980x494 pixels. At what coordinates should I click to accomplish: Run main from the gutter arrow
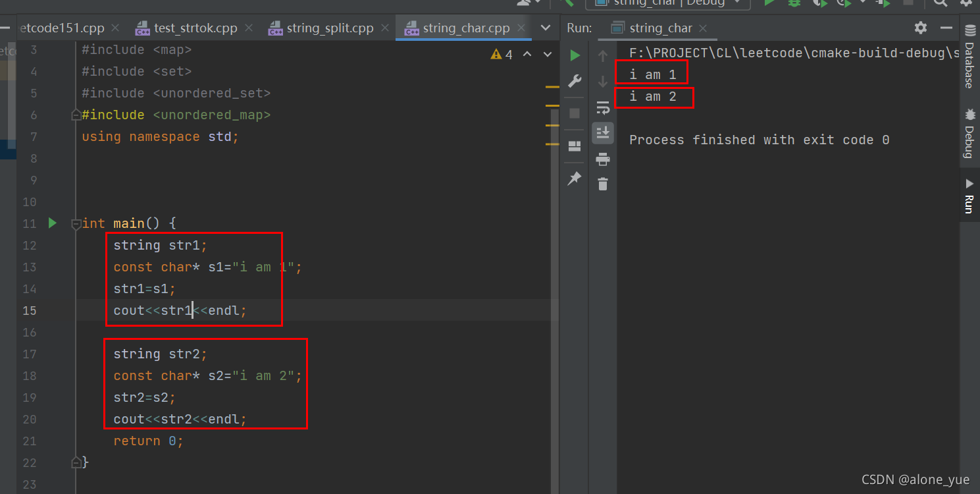tap(53, 223)
